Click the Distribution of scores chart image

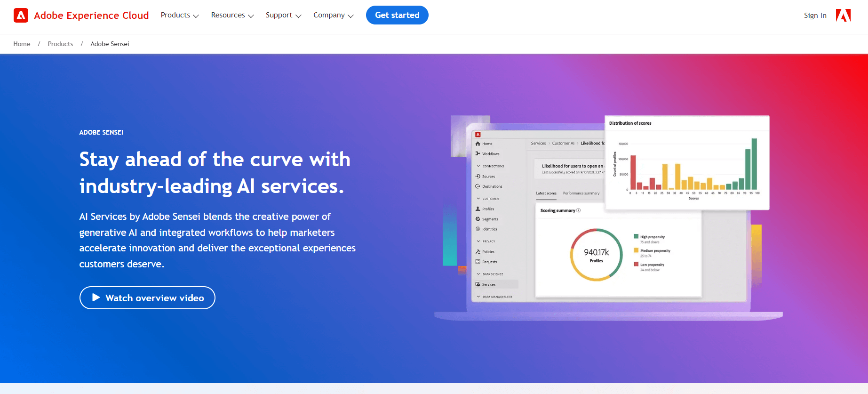[x=687, y=162]
